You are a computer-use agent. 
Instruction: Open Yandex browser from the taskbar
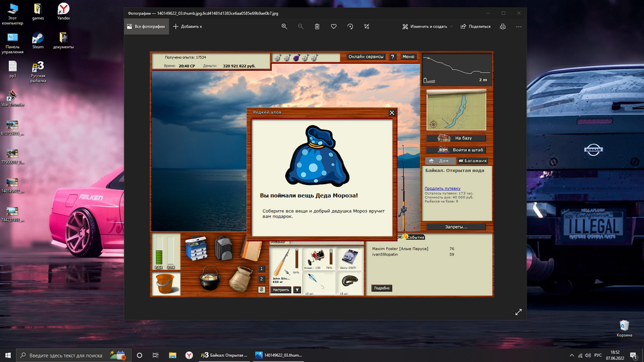tap(189, 355)
